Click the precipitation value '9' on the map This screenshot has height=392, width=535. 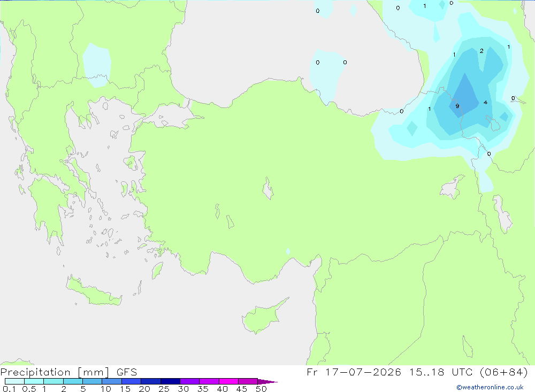click(457, 106)
